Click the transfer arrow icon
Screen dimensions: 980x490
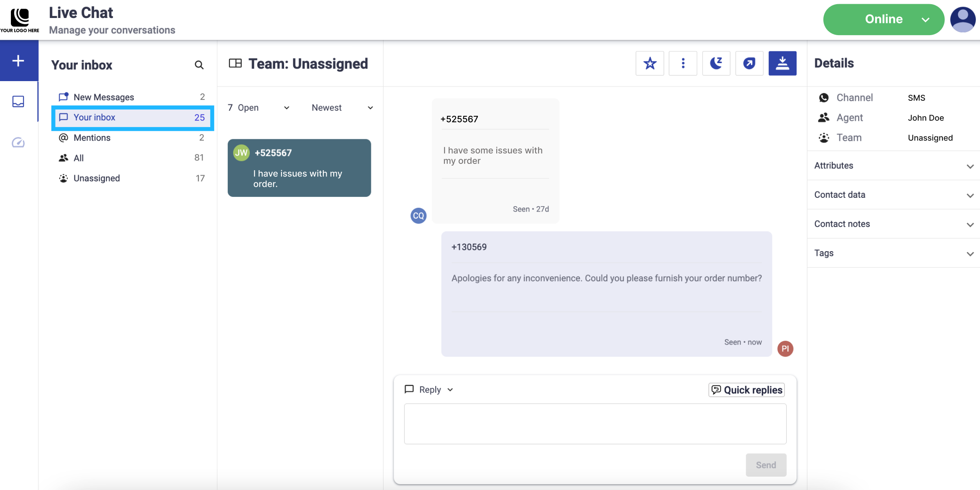point(749,64)
